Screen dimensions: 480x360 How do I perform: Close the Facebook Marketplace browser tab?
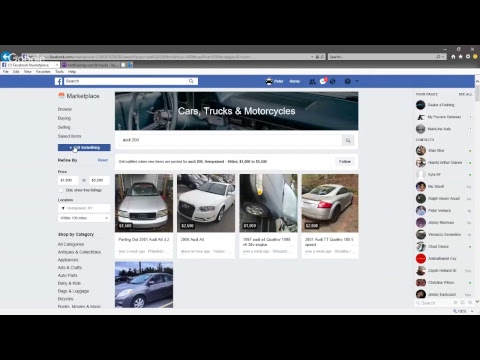57,65
